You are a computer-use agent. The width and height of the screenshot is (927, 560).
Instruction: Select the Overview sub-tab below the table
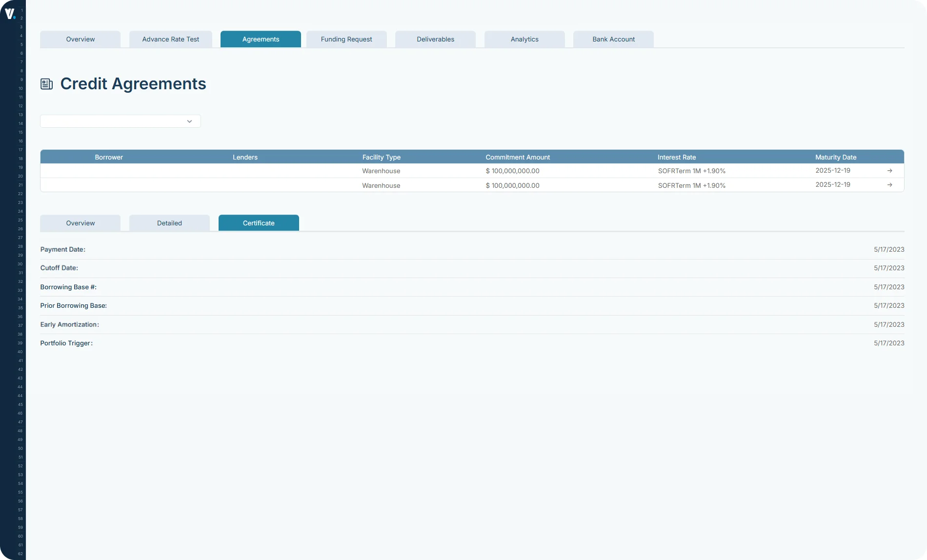[80, 223]
